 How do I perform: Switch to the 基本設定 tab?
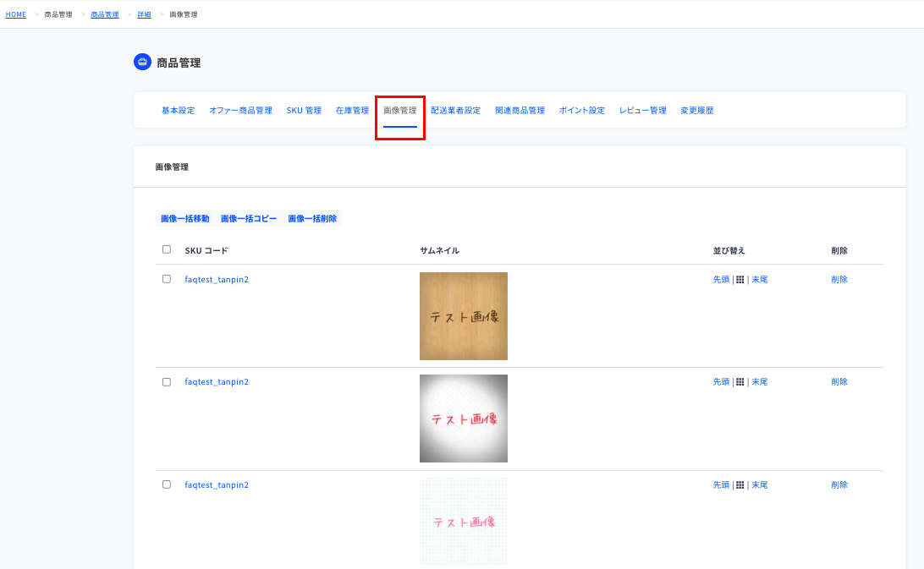coord(178,111)
